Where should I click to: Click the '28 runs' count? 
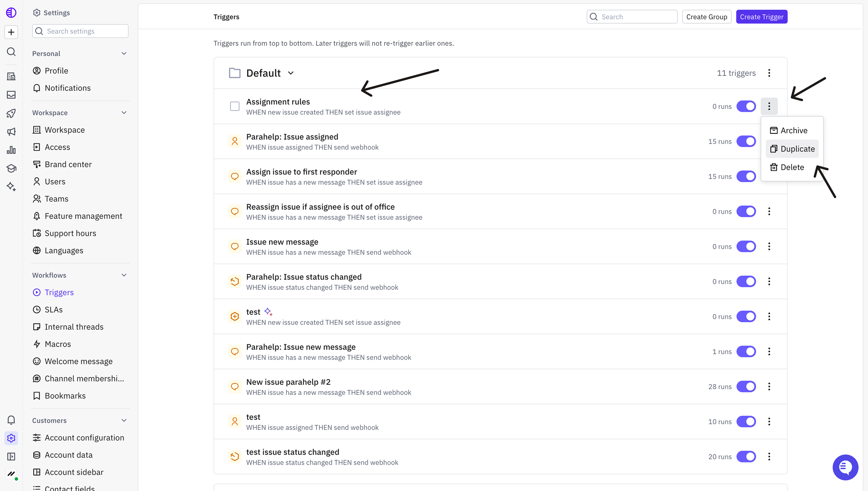[720, 387]
